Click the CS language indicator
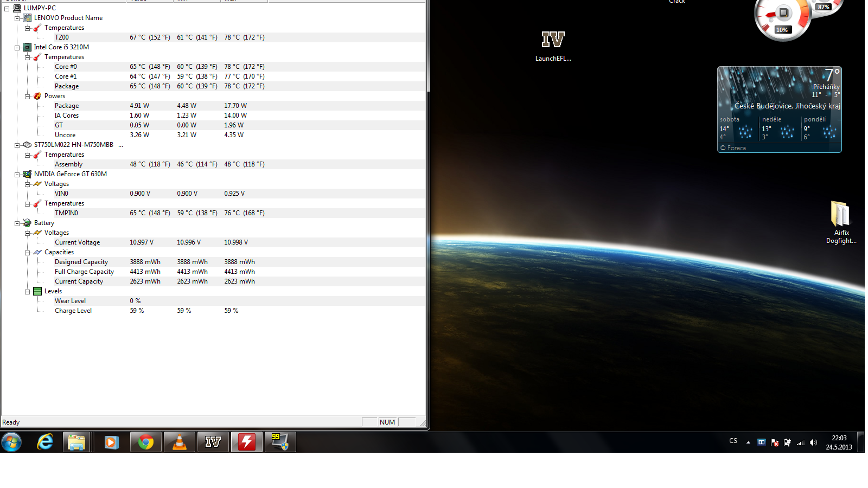Screen dimensions: 868x488 733,441
